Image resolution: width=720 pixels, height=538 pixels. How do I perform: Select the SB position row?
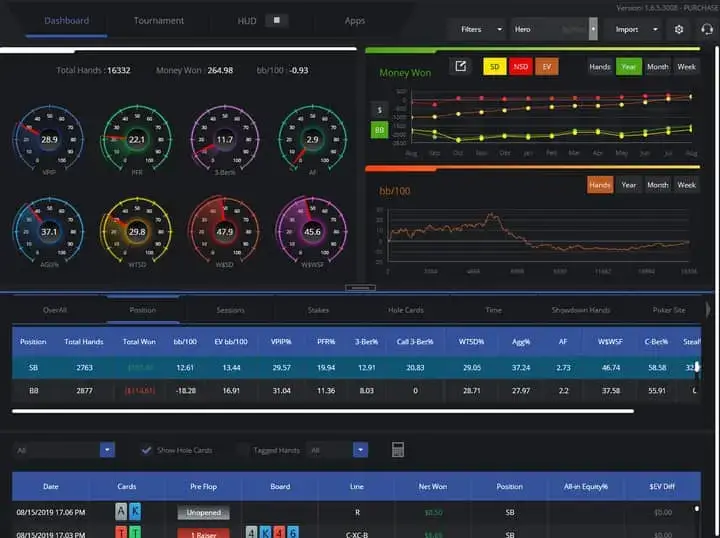(x=356, y=368)
